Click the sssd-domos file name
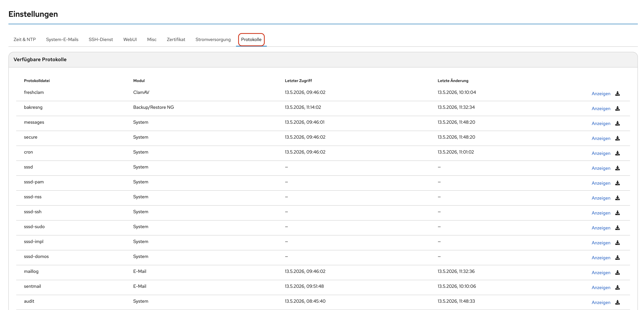The height and width of the screenshot is (310, 644). (x=36, y=256)
